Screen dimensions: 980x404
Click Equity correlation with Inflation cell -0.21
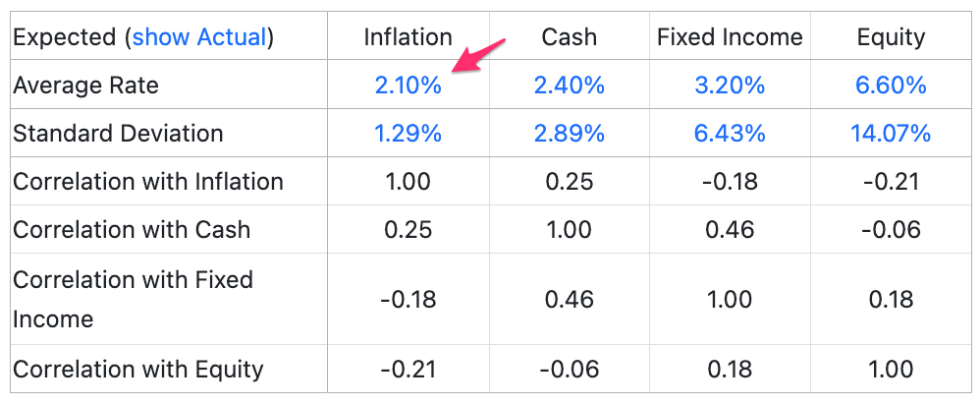891,182
